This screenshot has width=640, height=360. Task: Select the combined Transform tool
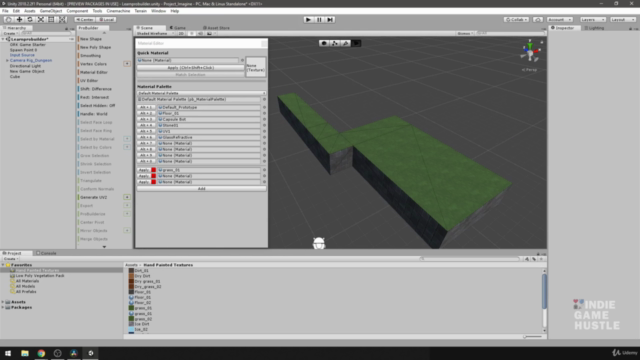62,20
